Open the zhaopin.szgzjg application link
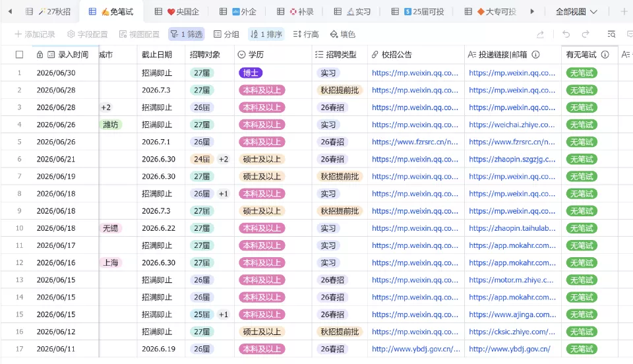This screenshot has width=633, height=364. point(512,160)
